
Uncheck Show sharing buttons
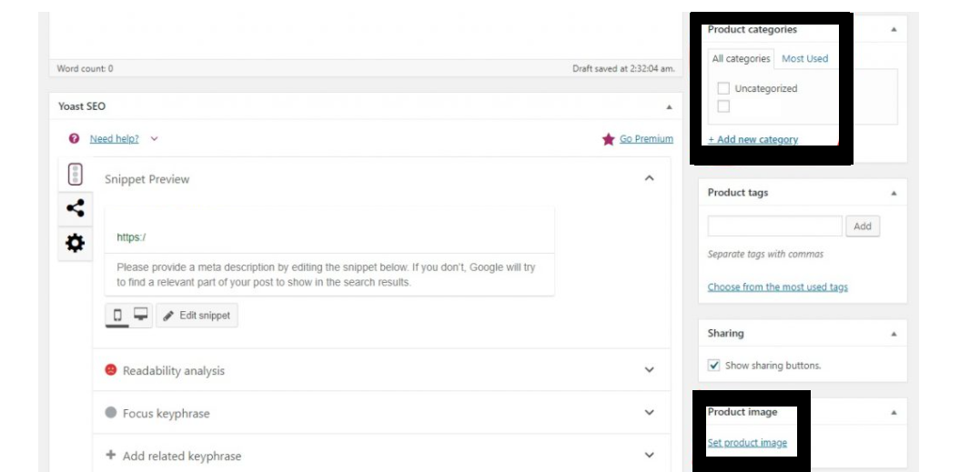pos(713,366)
